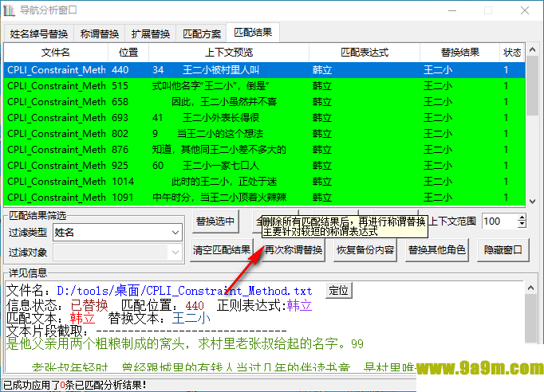The image size is (544, 392).
Task: Select the result row at position 515
Action: tap(264, 86)
